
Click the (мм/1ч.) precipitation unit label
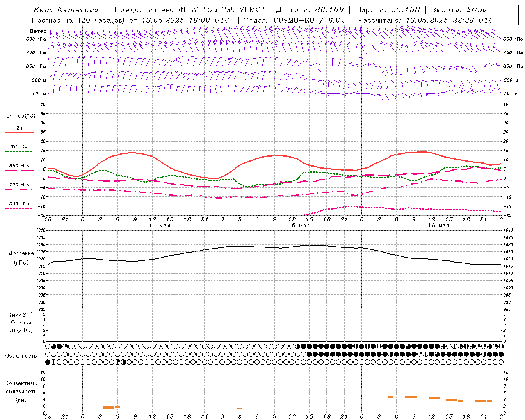(x=21, y=330)
